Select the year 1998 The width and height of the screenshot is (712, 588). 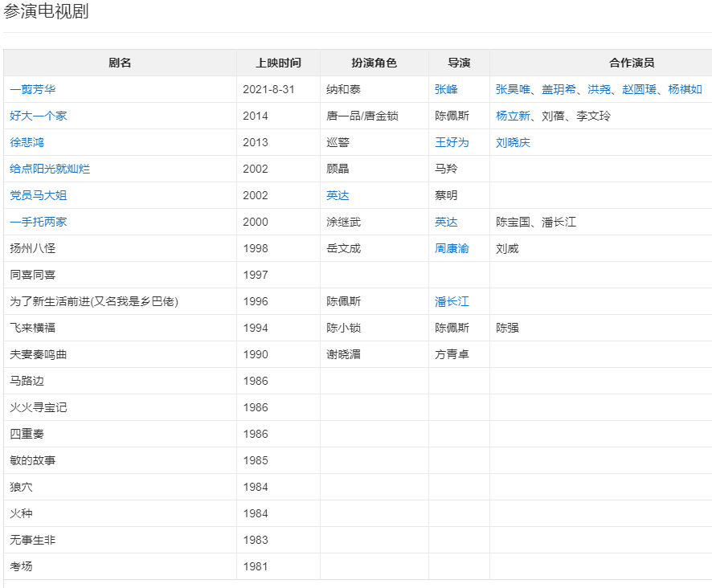(x=256, y=248)
